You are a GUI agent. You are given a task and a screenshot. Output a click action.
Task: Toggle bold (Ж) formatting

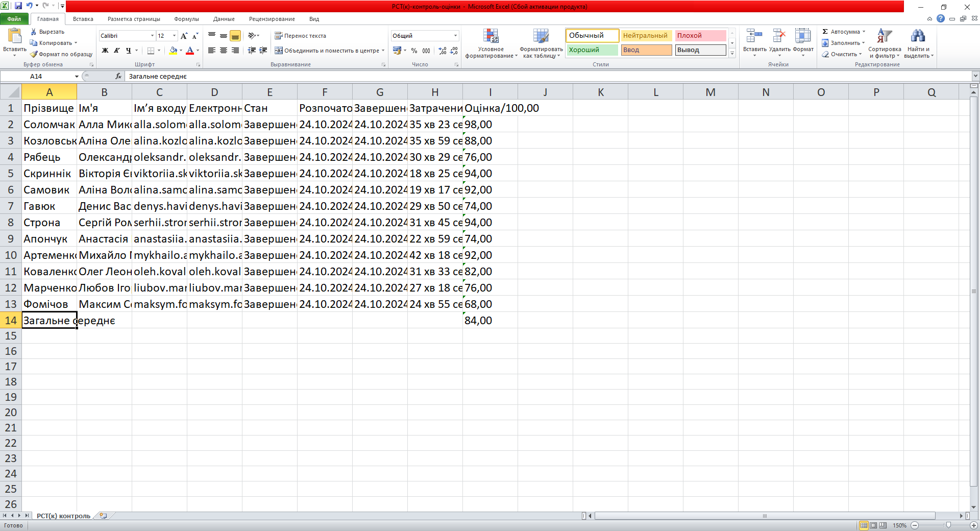point(105,51)
